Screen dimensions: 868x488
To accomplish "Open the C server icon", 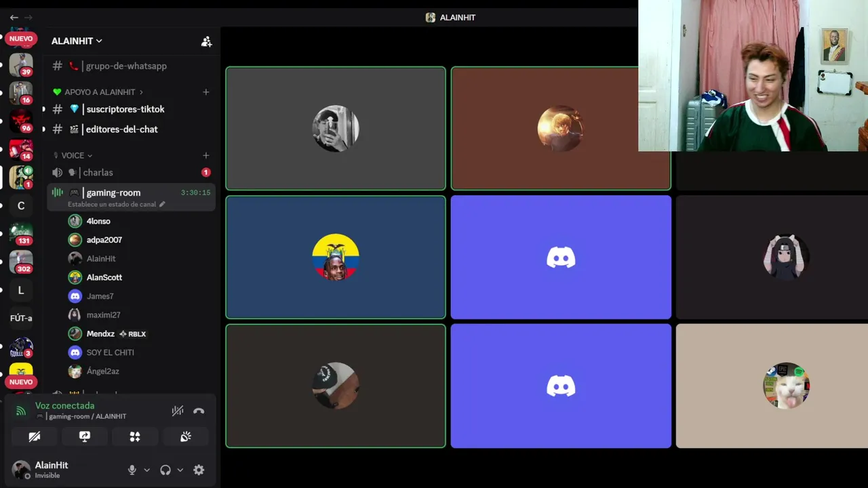I will coord(21,205).
